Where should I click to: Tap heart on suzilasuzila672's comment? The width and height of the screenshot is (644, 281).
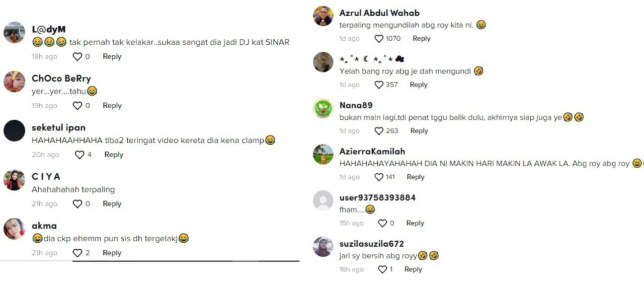point(382,269)
